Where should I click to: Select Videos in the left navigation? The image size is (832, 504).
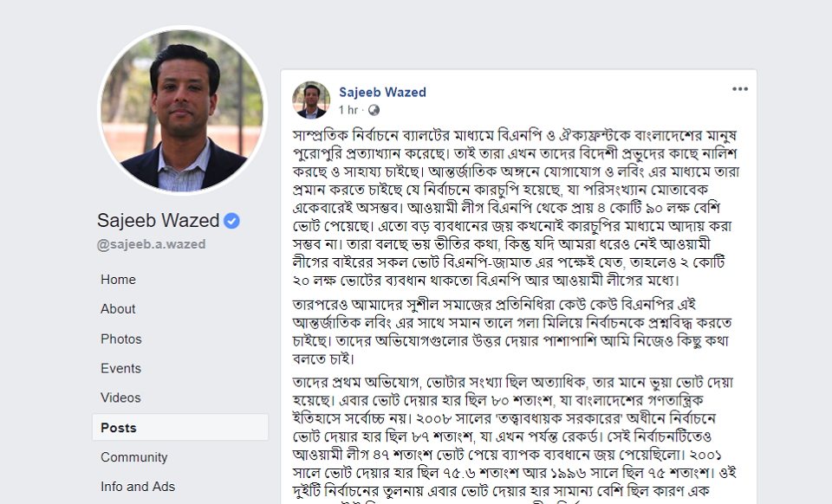[x=120, y=397]
